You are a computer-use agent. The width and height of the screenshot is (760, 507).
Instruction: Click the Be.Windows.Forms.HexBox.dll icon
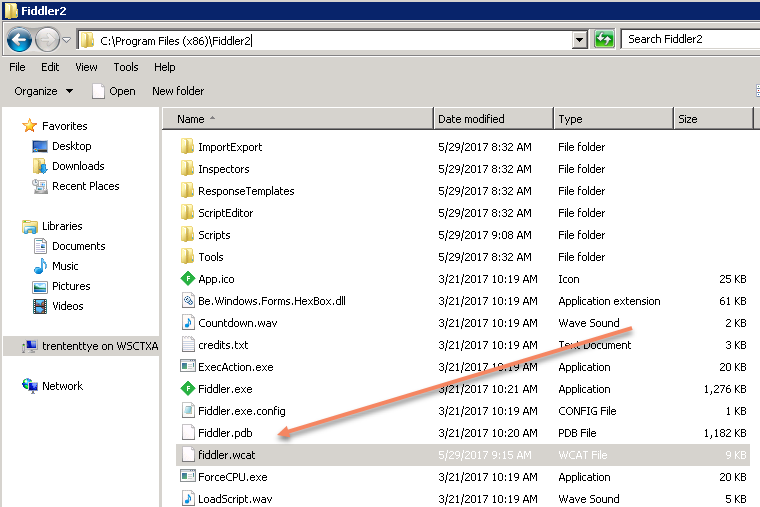tap(187, 301)
